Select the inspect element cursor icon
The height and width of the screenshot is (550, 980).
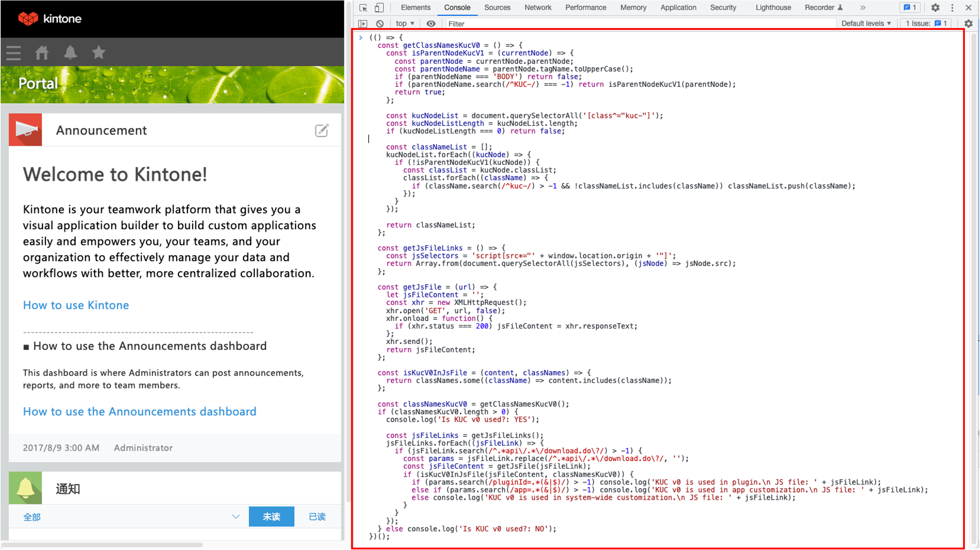click(x=363, y=7)
